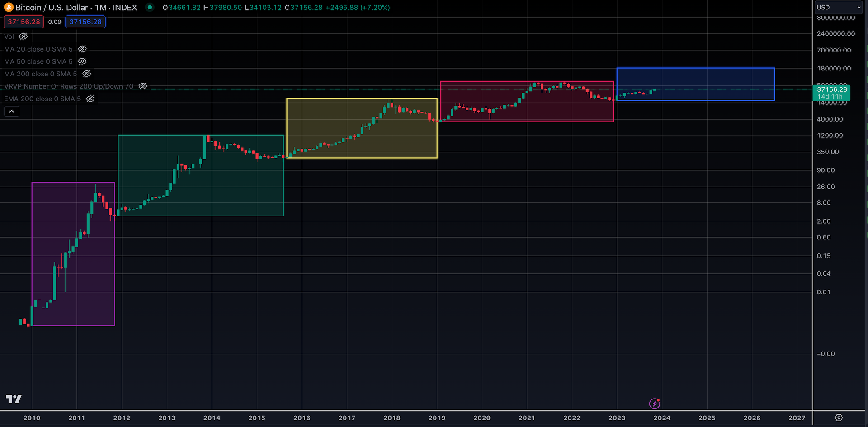Click the 180000.00 price axis label
The width and height of the screenshot is (868, 427).
(834, 68)
